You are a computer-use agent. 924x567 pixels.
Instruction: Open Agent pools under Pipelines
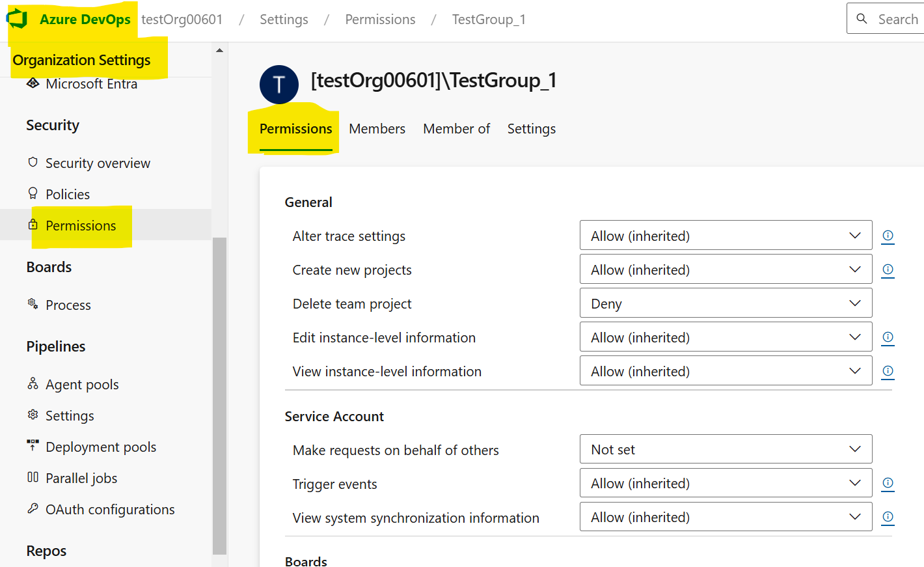pyautogui.click(x=82, y=385)
